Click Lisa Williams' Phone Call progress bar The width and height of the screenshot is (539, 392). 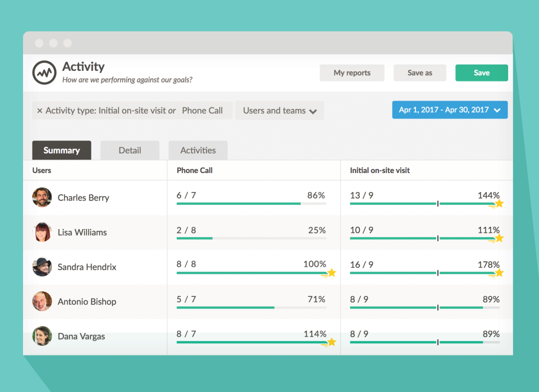[x=251, y=238]
